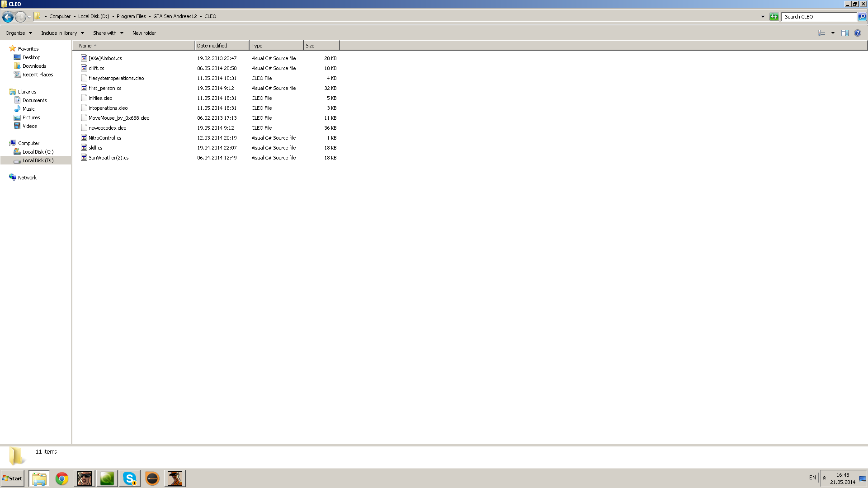Click the Help question mark icon
Viewport: 868px width, 488px height.
(x=858, y=33)
